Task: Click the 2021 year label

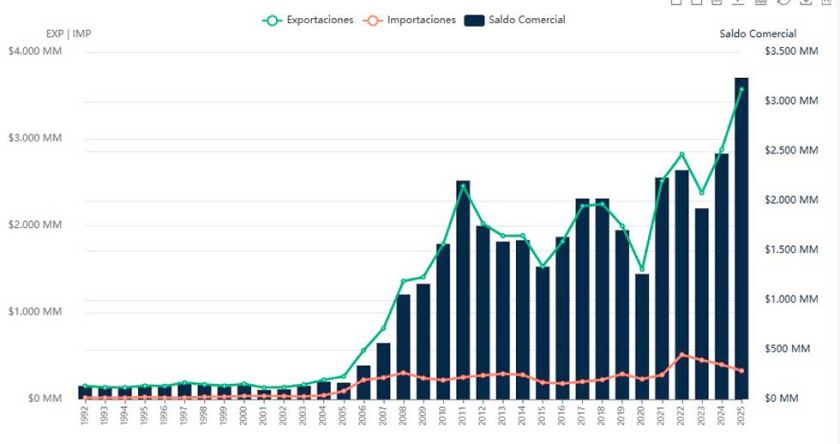Action: click(662, 415)
